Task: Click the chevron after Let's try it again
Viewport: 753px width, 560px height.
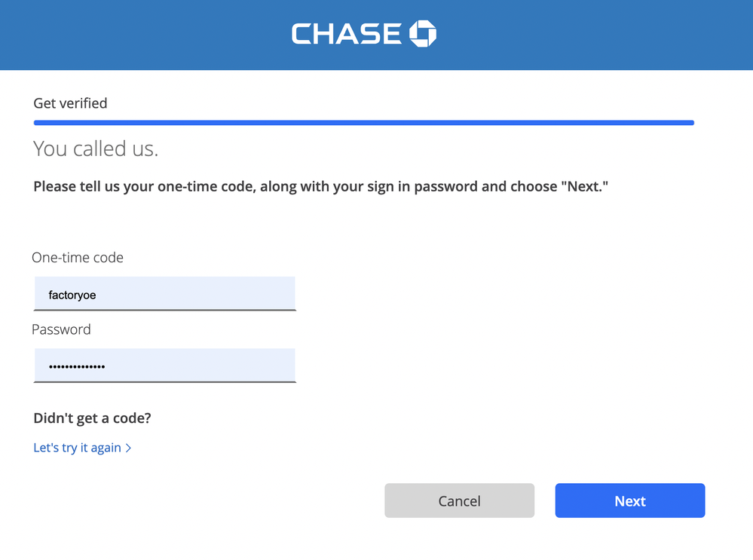Action: [129, 448]
